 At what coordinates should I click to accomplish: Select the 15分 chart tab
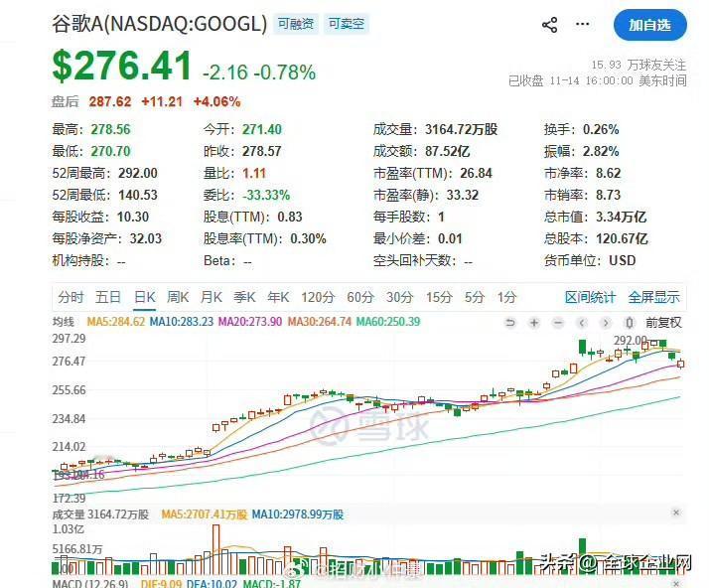[439, 297]
